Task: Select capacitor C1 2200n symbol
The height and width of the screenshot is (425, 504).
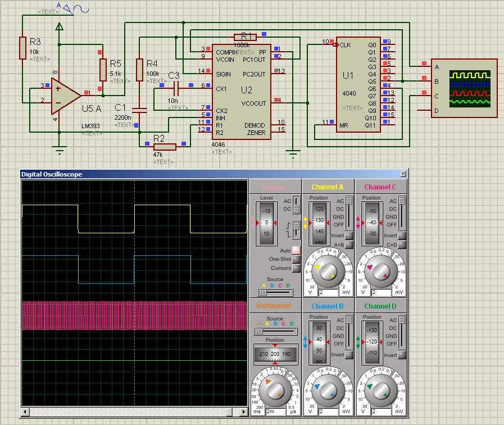Action: (139, 111)
